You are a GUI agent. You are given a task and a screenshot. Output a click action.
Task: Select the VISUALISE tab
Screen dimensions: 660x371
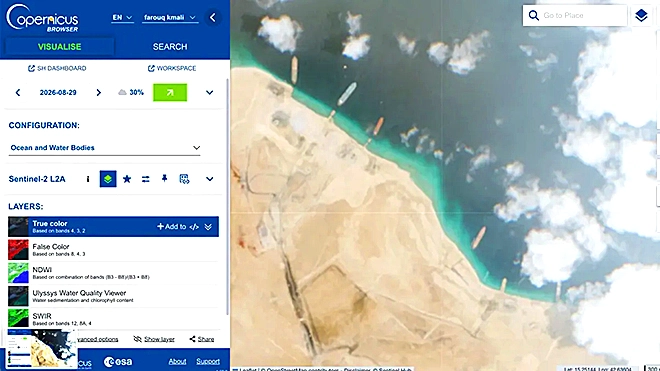(x=59, y=47)
